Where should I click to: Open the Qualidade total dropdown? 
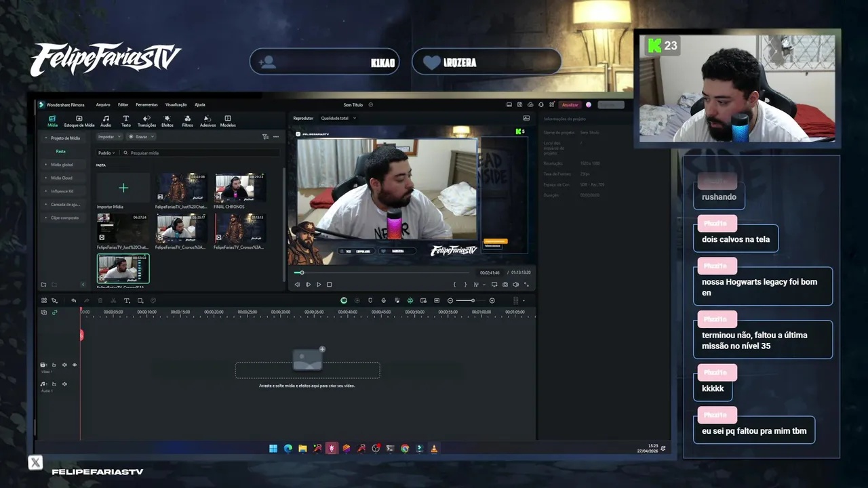(338, 119)
